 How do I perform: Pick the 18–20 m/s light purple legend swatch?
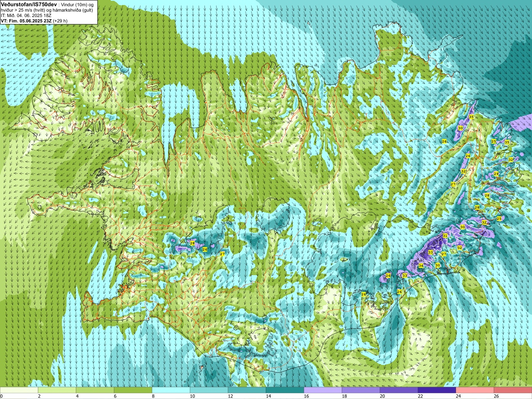[x=361, y=390]
